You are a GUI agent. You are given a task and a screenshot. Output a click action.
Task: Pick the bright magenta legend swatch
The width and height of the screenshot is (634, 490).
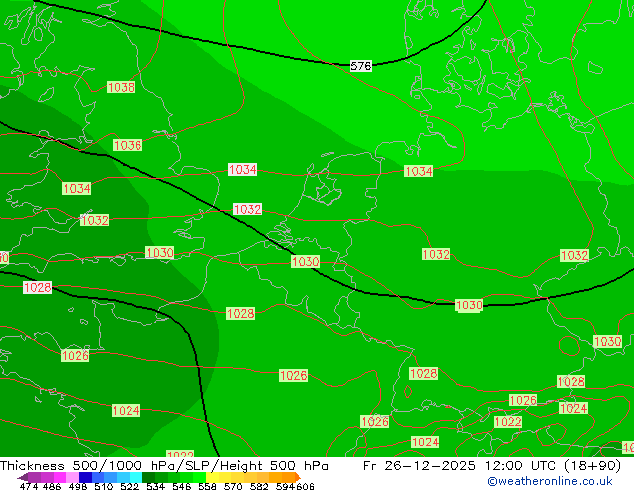60,477
